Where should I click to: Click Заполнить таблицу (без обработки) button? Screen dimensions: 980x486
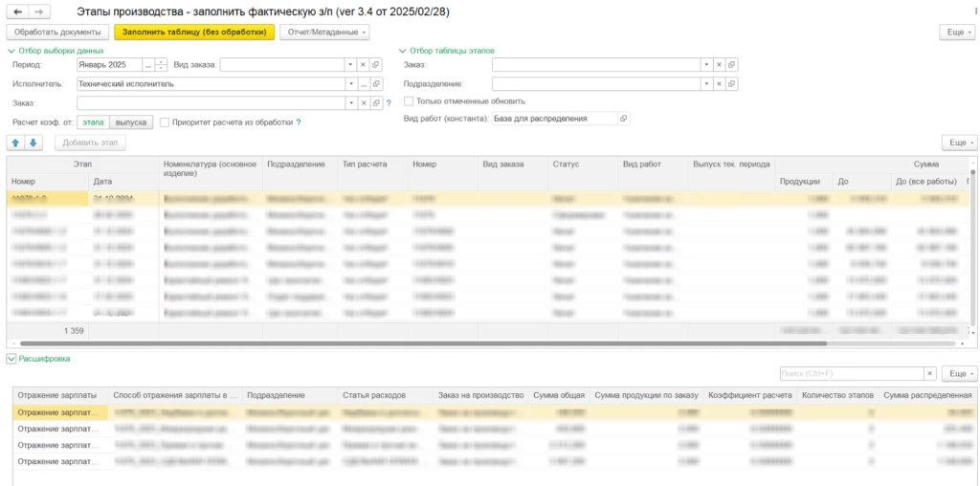click(x=194, y=32)
